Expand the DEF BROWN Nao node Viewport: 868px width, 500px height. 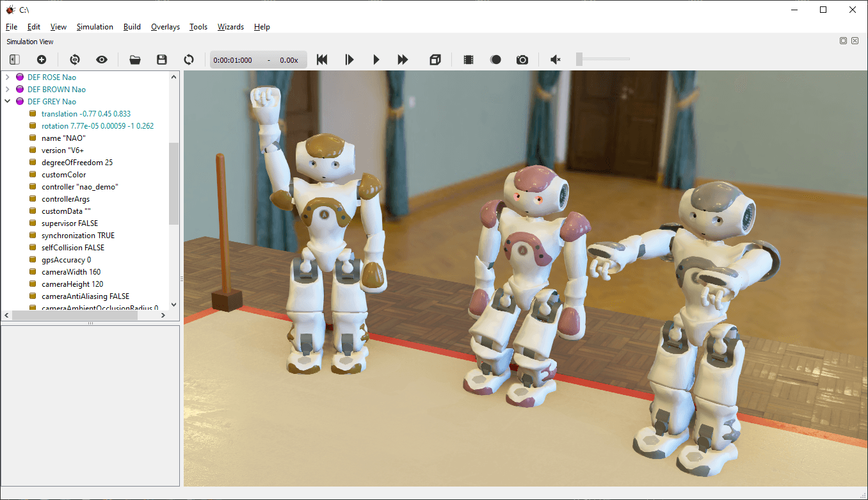click(x=8, y=89)
